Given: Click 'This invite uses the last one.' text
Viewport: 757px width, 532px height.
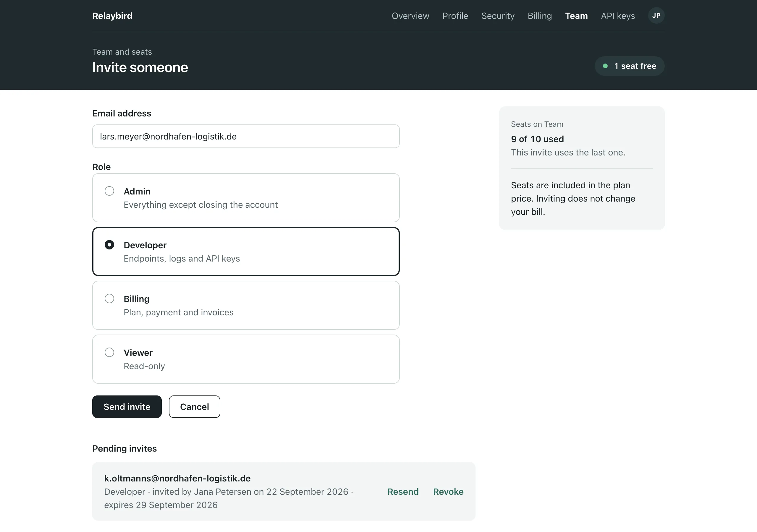Looking at the screenshot, I should pyautogui.click(x=568, y=152).
